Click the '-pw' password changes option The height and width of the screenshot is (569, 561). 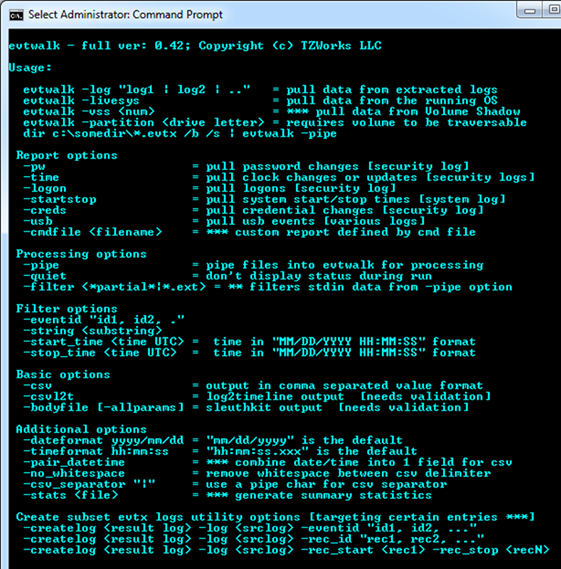pos(246,167)
